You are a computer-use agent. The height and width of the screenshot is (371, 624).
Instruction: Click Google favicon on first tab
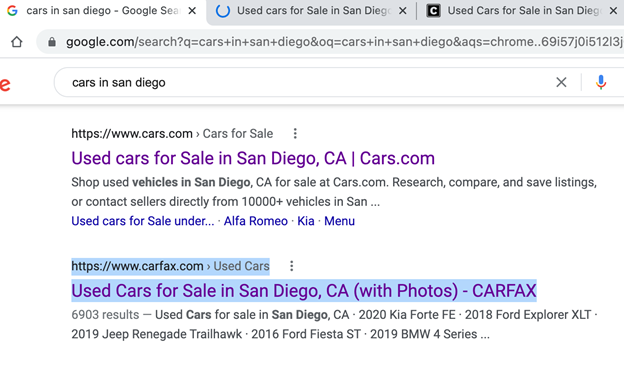click(x=12, y=11)
